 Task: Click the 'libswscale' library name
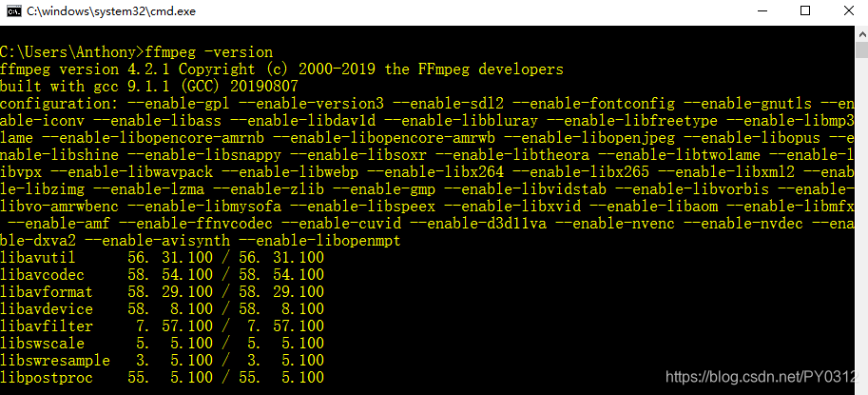coord(43,344)
